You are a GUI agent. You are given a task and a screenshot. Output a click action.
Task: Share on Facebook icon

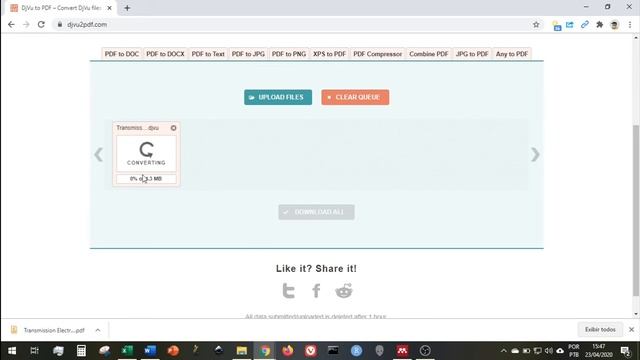[316, 291]
